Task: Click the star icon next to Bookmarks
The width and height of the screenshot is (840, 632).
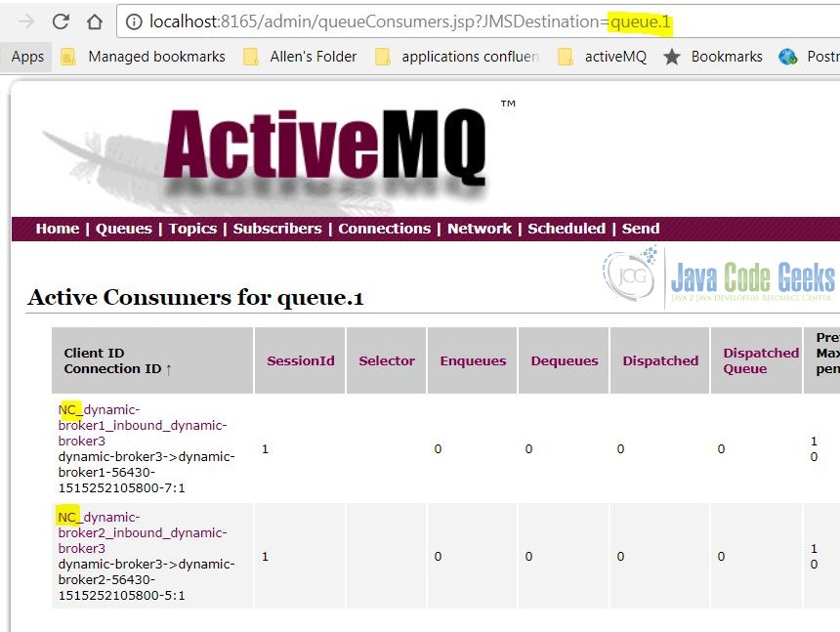Action: [671, 57]
